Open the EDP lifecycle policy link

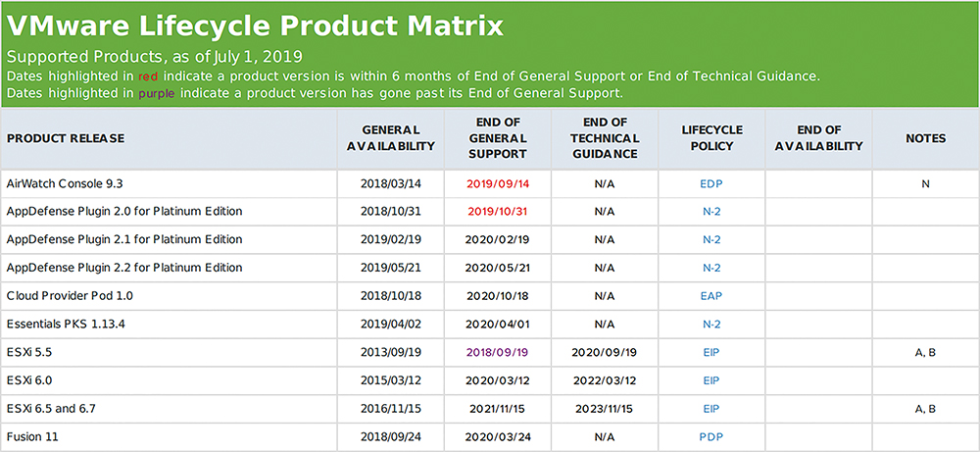click(x=711, y=183)
